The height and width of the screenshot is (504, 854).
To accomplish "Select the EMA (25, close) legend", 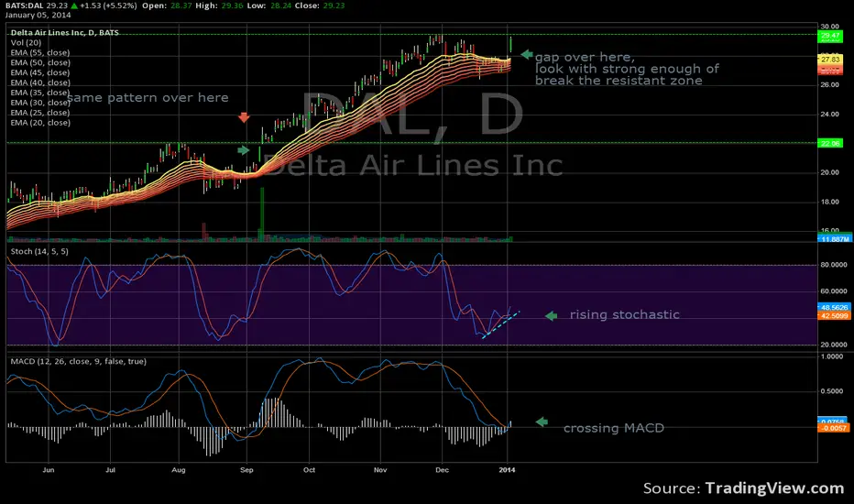I will (40, 113).
